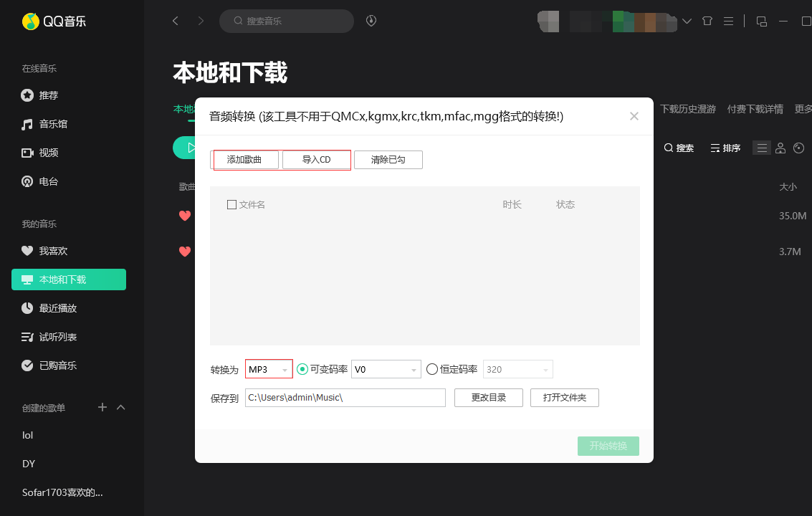The height and width of the screenshot is (516, 812).
Task: Click 打开文件夹 button
Action: (x=565, y=398)
